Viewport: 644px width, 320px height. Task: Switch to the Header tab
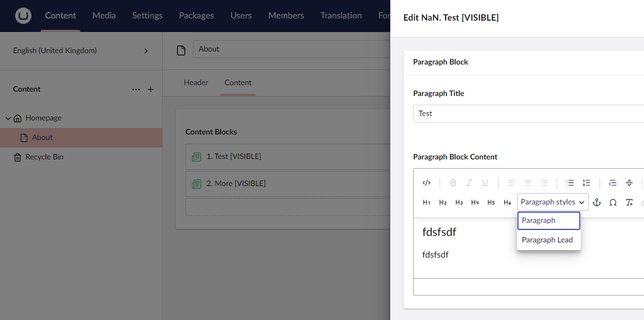(196, 82)
